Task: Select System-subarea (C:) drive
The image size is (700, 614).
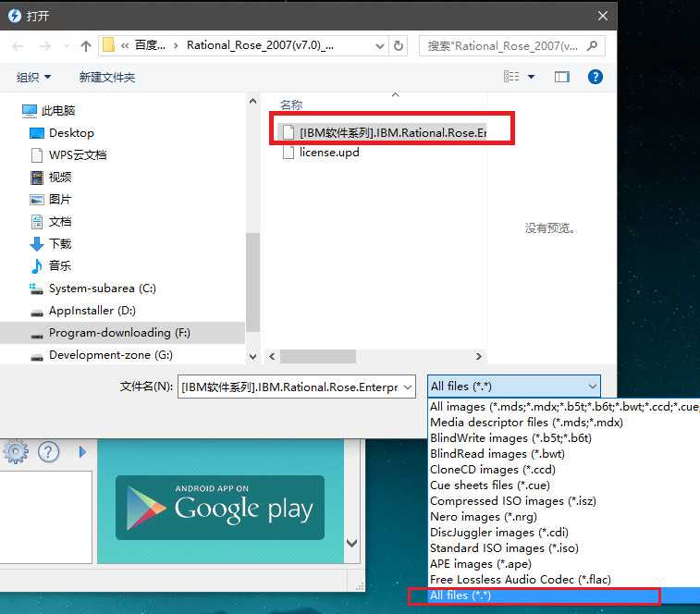Action: tap(93, 289)
